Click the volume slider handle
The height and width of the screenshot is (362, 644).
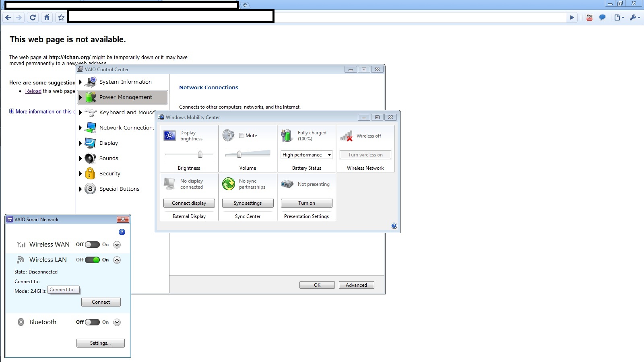coord(239,154)
